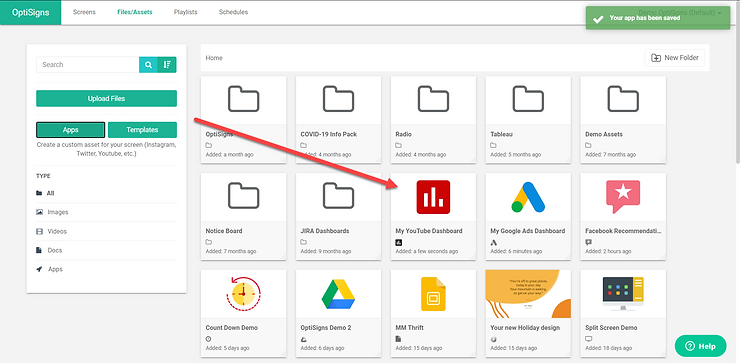740x363 pixels.
Task: Open the account dropdown behind the notification
Action: 680,13
